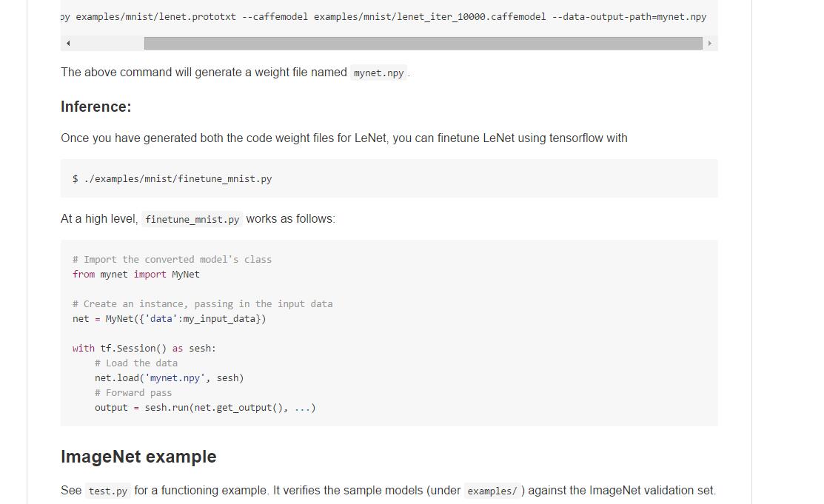824x504 pixels.
Task: Click the "Inference:" heading
Action: (96, 107)
